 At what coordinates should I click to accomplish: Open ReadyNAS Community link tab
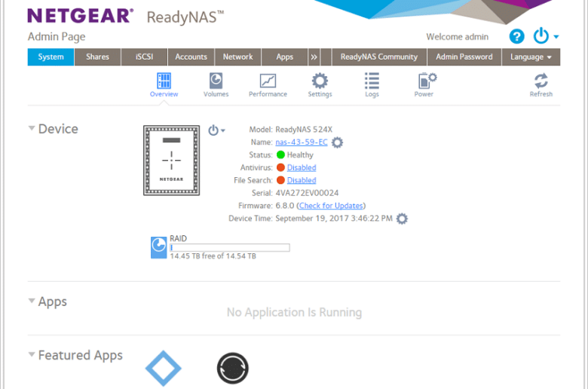point(379,57)
